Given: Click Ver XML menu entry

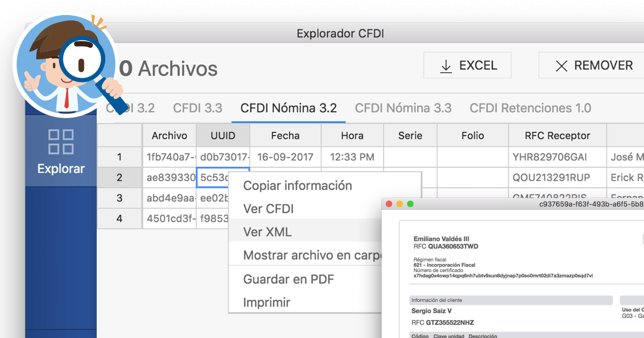Looking at the screenshot, I should pos(267,232).
